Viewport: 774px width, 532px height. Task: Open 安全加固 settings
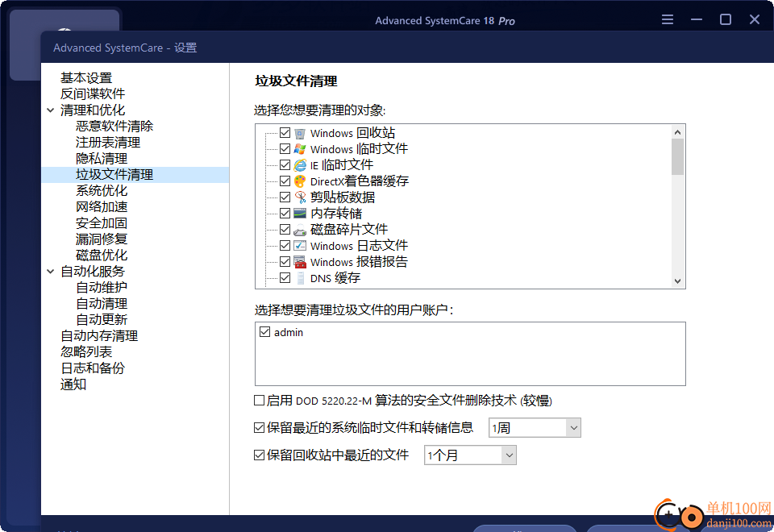[x=102, y=223]
